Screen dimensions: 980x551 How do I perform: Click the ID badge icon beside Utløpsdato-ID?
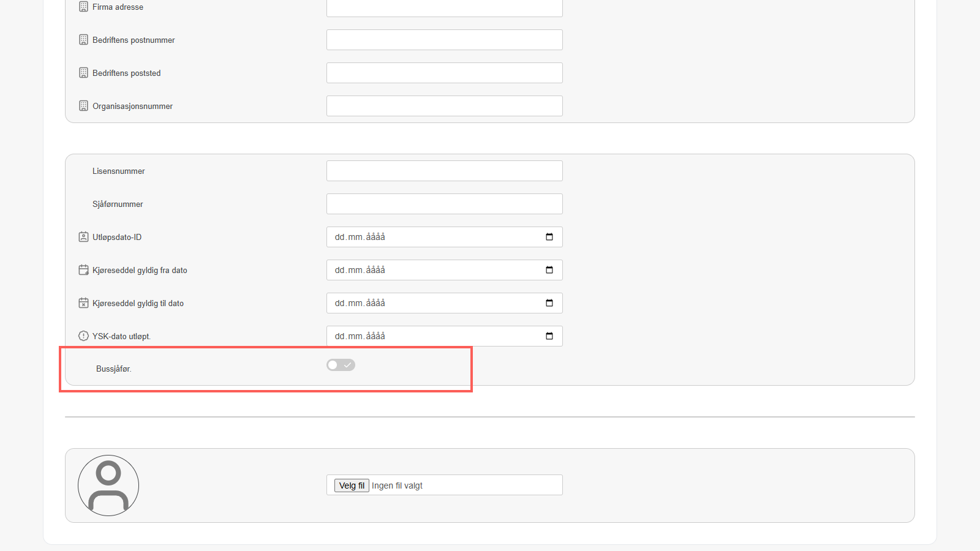84,237
